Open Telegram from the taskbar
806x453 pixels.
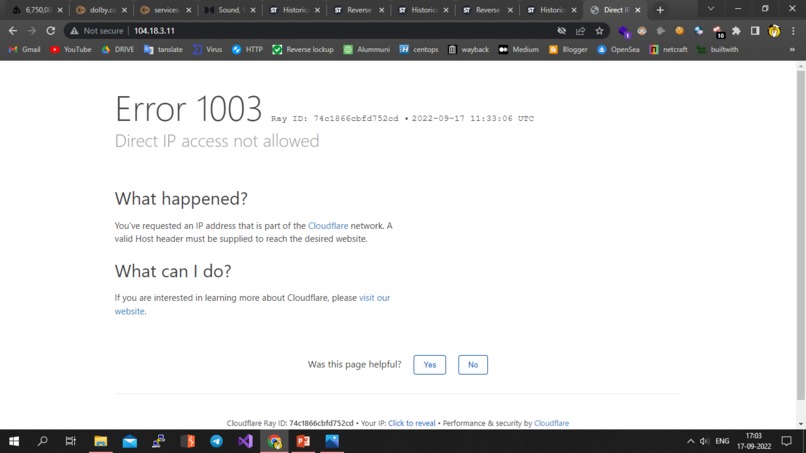[216, 441]
